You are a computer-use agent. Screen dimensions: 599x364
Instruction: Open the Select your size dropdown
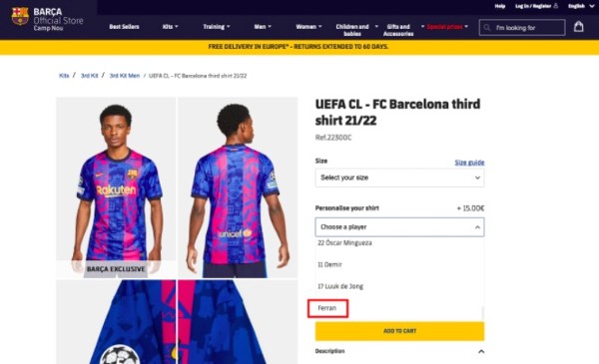click(399, 178)
